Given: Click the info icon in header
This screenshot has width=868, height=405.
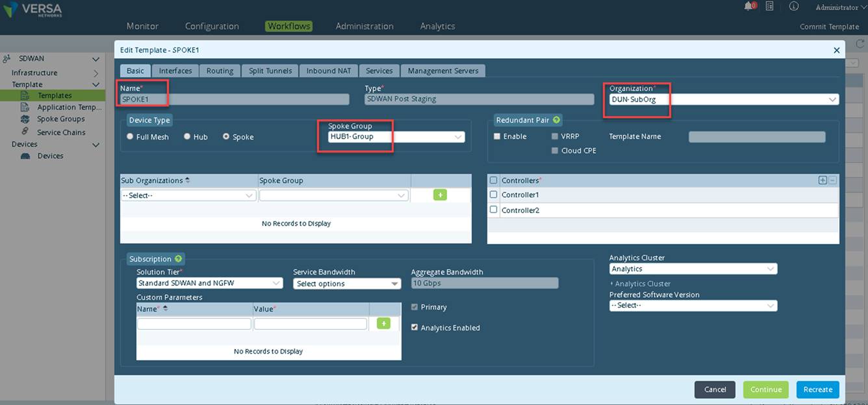Looking at the screenshot, I should [793, 6].
